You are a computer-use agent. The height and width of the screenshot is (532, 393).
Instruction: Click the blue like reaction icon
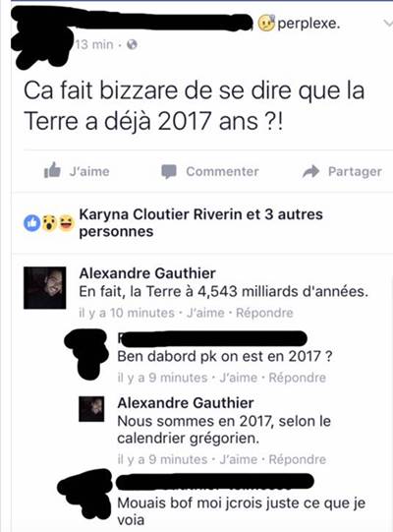click(31, 223)
